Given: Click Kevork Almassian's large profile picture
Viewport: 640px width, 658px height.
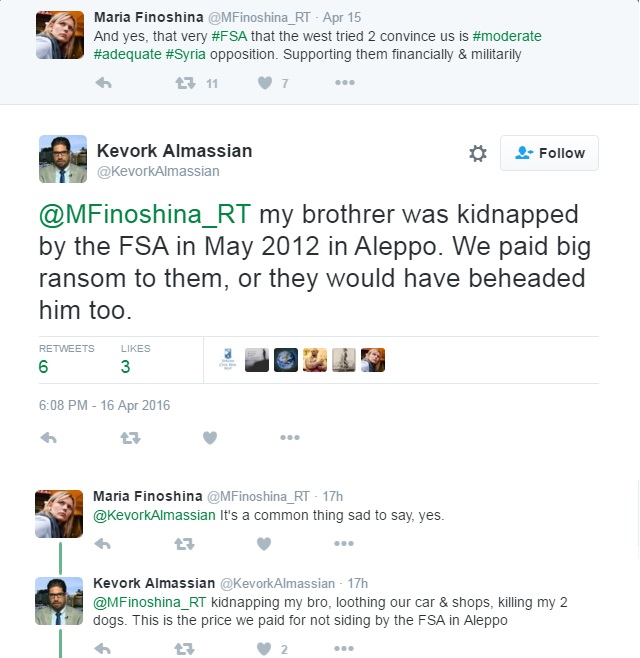Looking at the screenshot, I should 61,159.
